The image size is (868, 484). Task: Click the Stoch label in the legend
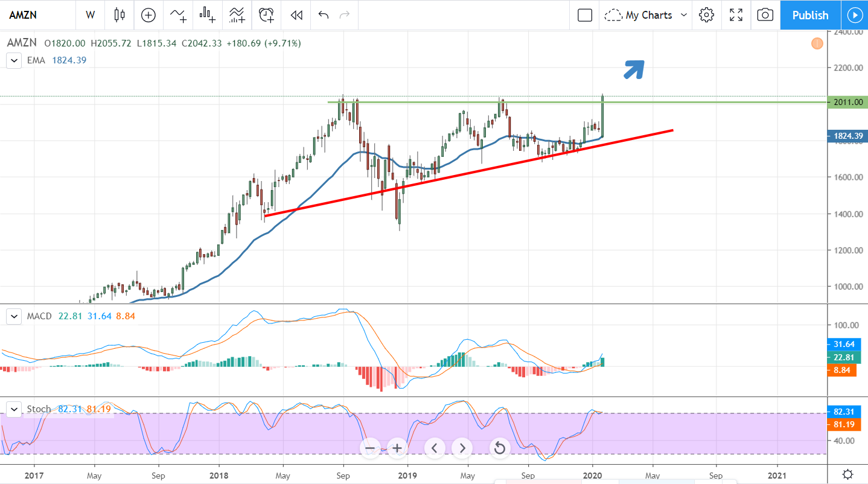tap(39, 409)
